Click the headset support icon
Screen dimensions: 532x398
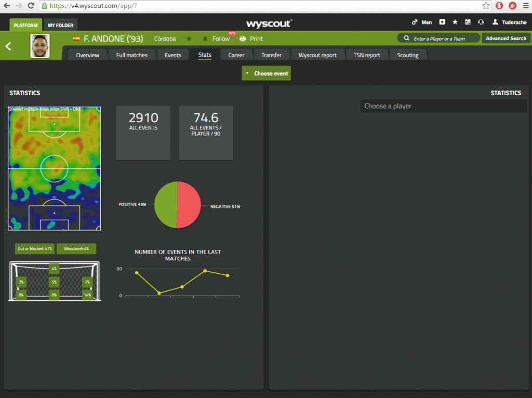(481, 22)
